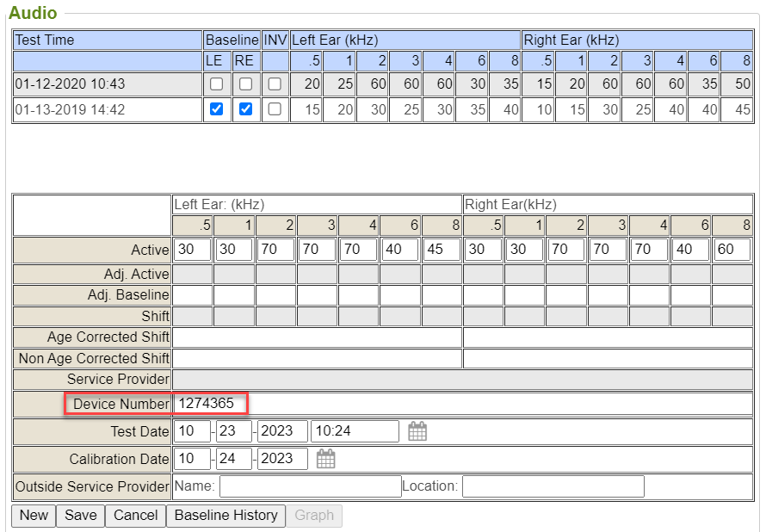Image resolution: width=766 pixels, height=532 pixels.
Task: Uncheck RE baseline for 01-13-2019 test
Action: coord(245,109)
